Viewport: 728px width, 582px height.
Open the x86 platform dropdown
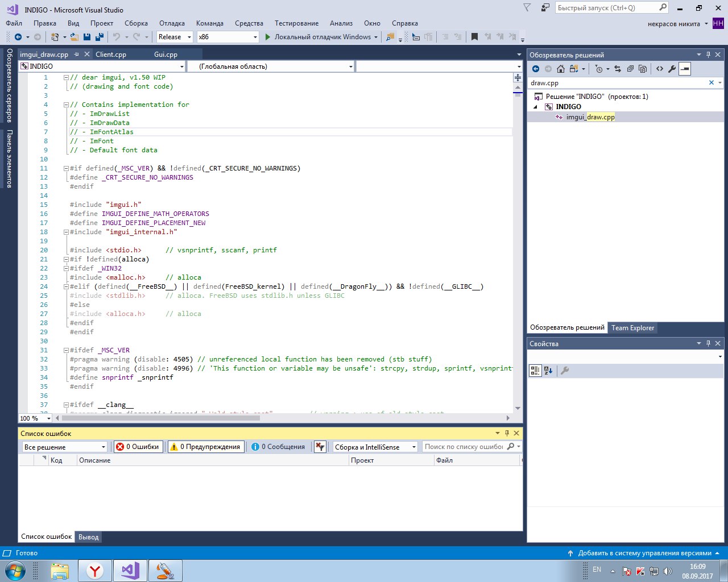[227, 37]
